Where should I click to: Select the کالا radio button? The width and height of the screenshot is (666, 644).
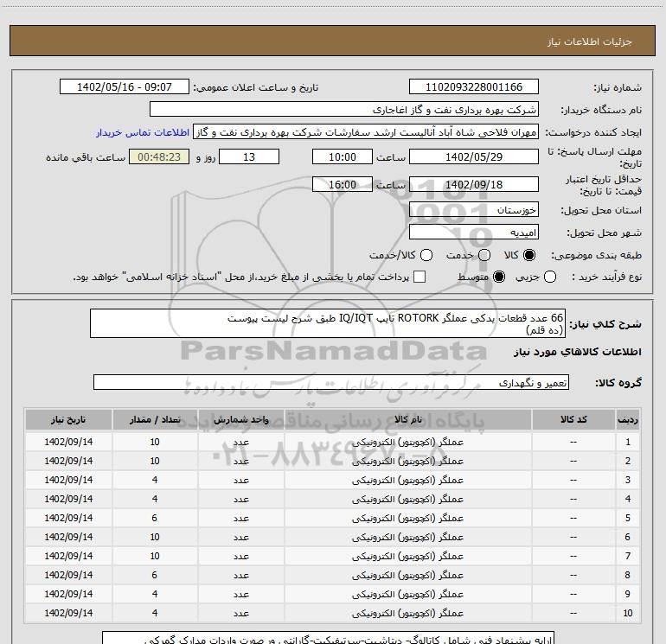point(529,255)
